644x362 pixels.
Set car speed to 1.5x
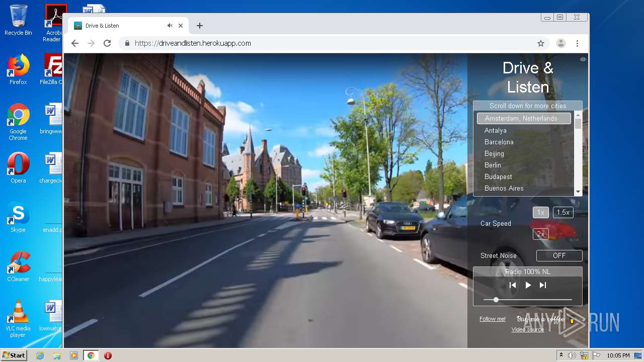click(563, 212)
